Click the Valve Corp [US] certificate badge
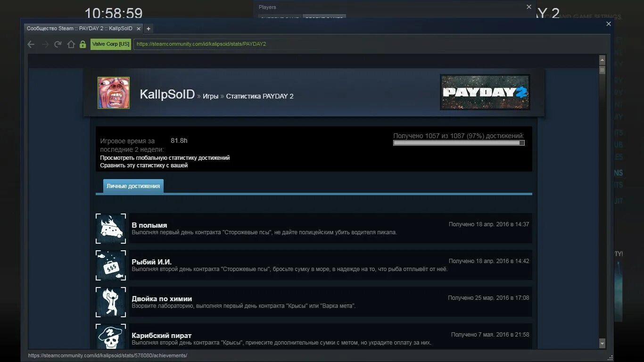The width and height of the screenshot is (644, 362). [x=111, y=44]
